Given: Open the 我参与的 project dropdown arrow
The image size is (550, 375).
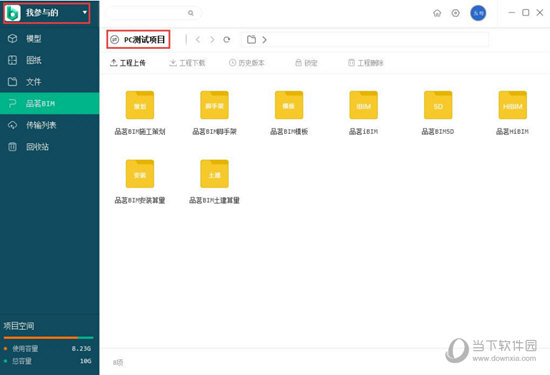Looking at the screenshot, I should pos(85,12).
